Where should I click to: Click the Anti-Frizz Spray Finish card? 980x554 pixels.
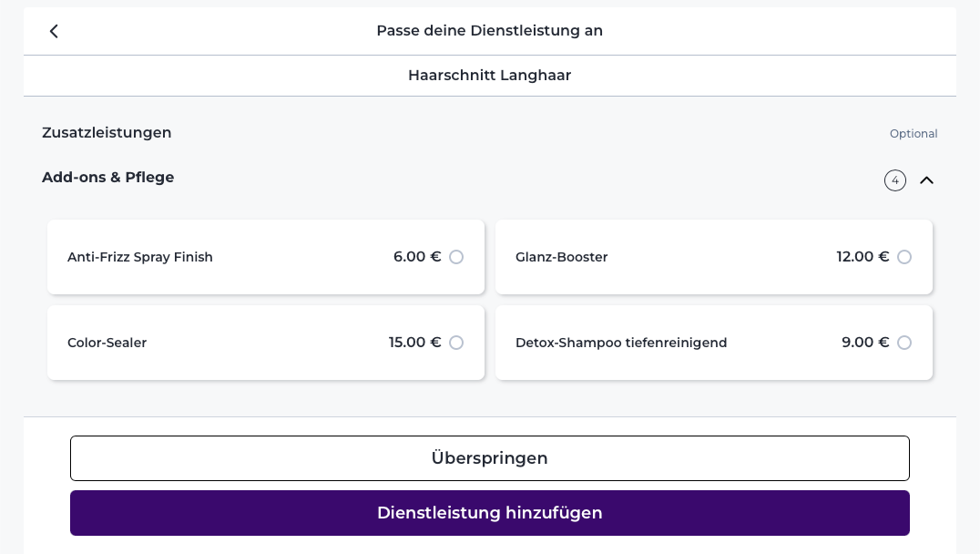pyautogui.click(x=265, y=257)
